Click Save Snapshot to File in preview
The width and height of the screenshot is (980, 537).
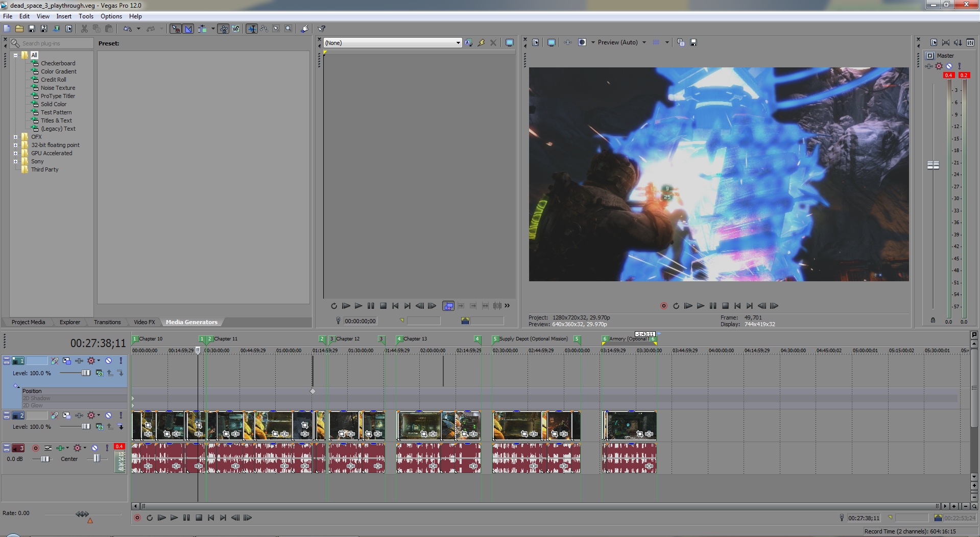coord(694,42)
